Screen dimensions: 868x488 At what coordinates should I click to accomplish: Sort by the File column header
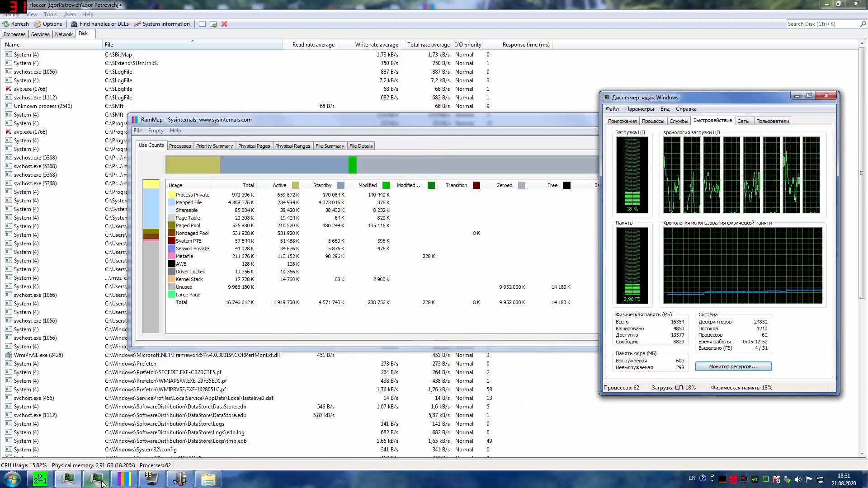109,45
